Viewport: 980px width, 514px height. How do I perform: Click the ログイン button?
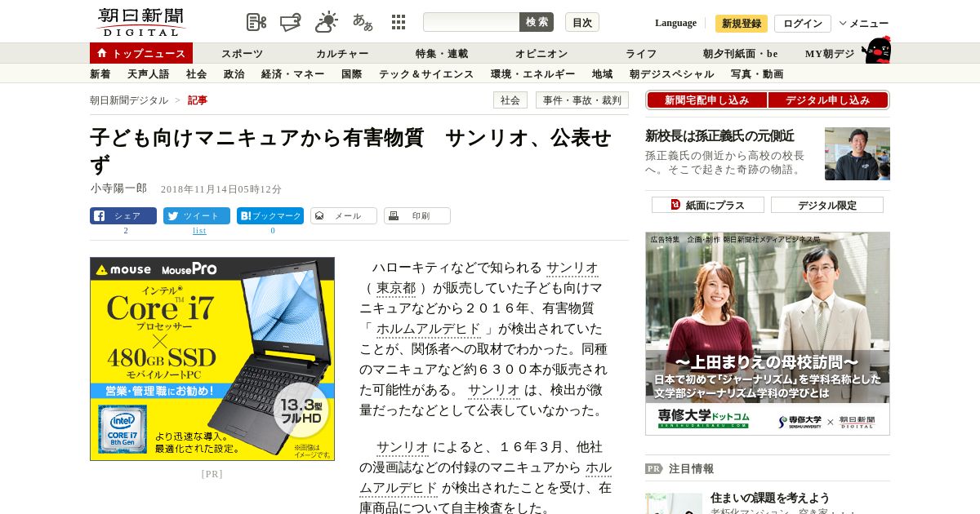(x=803, y=23)
